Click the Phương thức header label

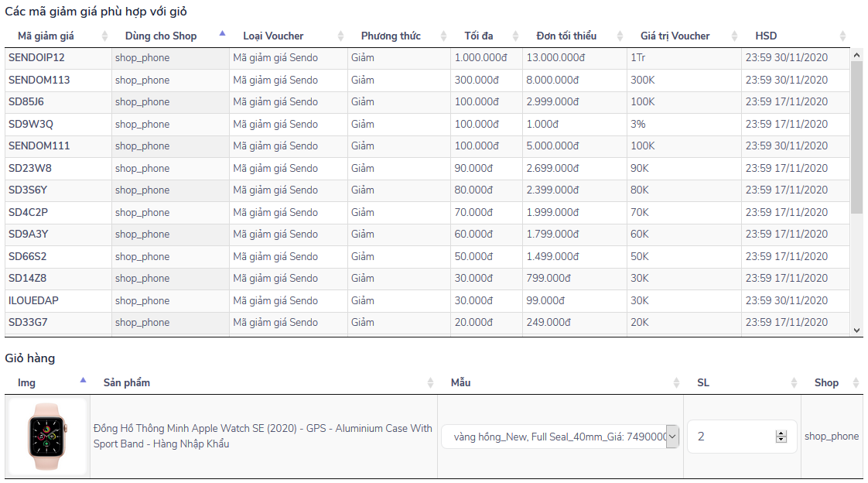click(x=391, y=36)
